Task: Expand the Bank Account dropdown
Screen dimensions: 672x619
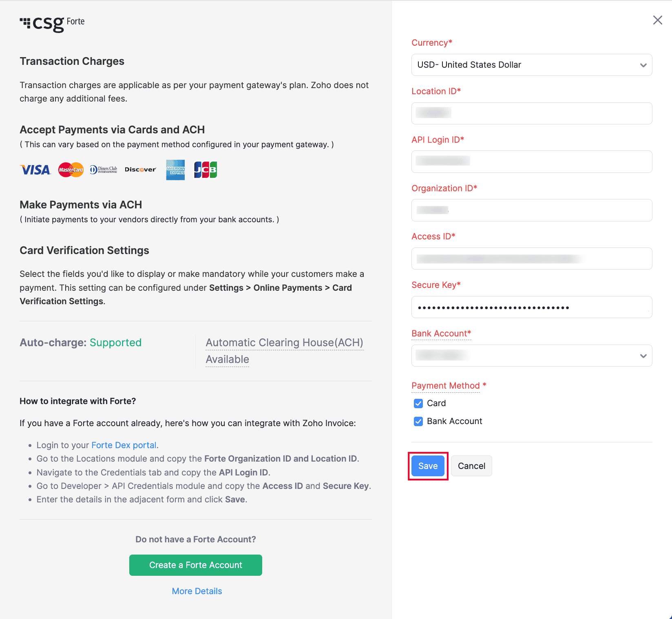Action: [531, 356]
